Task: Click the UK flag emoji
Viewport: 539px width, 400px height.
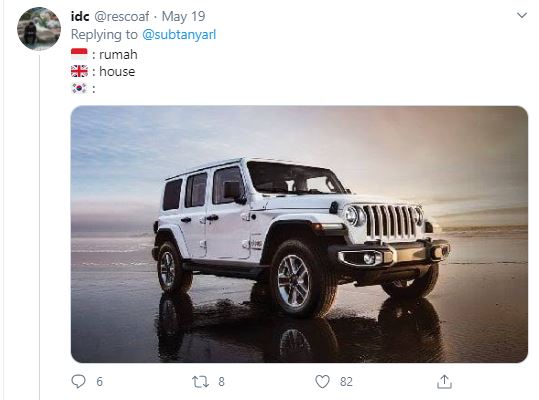Action: coord(79,71)
